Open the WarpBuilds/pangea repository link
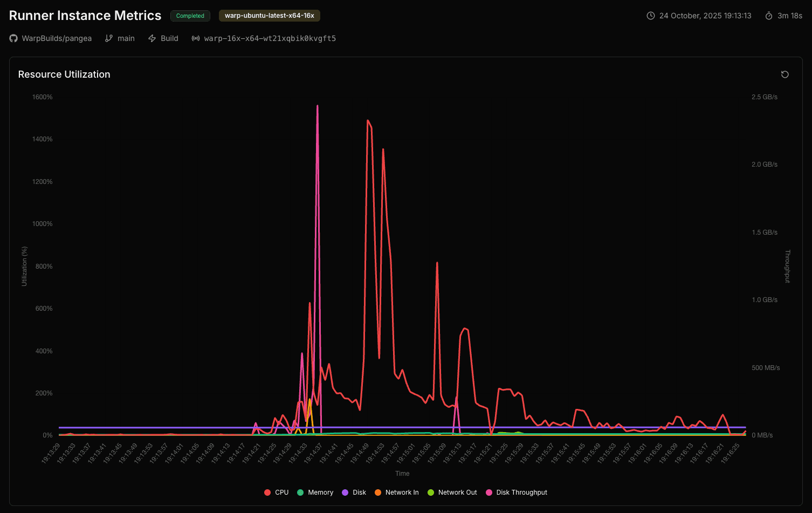The image size is (812, 513). (56, 38)
